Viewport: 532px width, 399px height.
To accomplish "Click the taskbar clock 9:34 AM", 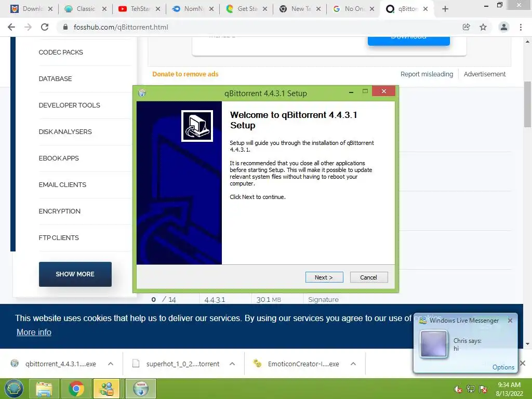I will [x=509, y=389].
